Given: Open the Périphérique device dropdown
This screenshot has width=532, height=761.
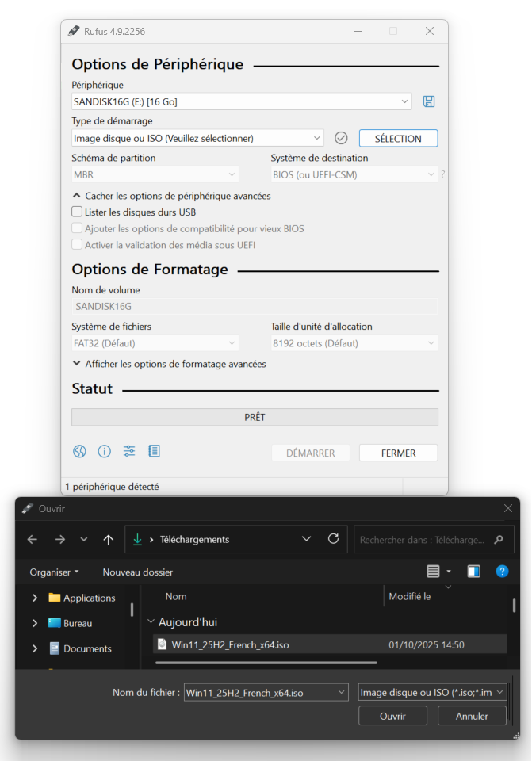Looking at the screenshot, I should [x=241, y=101].
